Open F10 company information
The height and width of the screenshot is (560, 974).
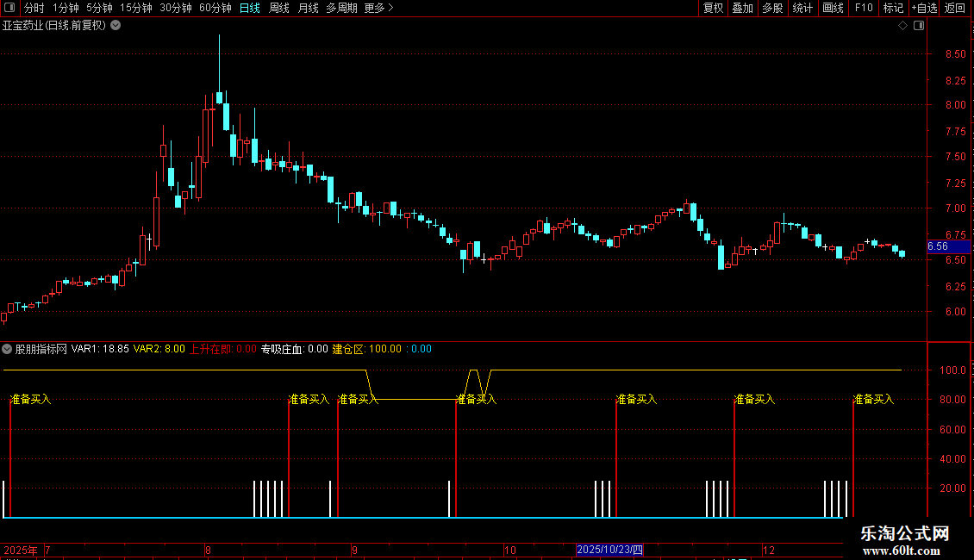click(x=864, y=8)
